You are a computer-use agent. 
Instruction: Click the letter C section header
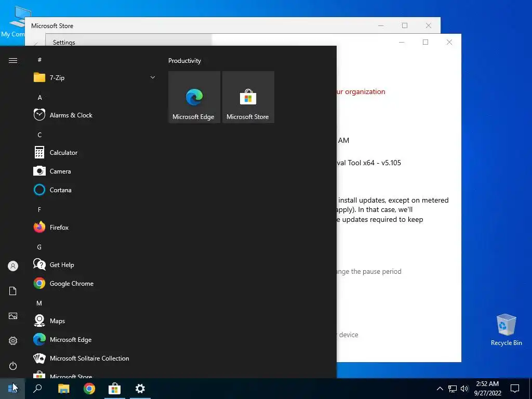(x=39, y=135)
